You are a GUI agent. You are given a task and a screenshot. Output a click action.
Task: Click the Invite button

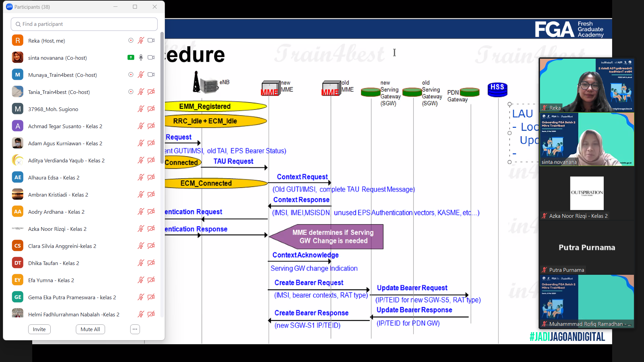point(39,329)
